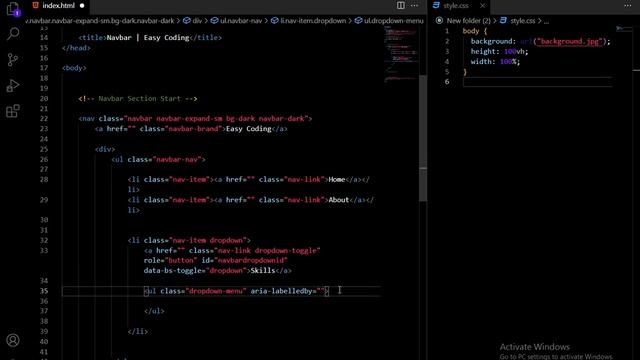Click the background.jpg url in style.css

[569, 41]
